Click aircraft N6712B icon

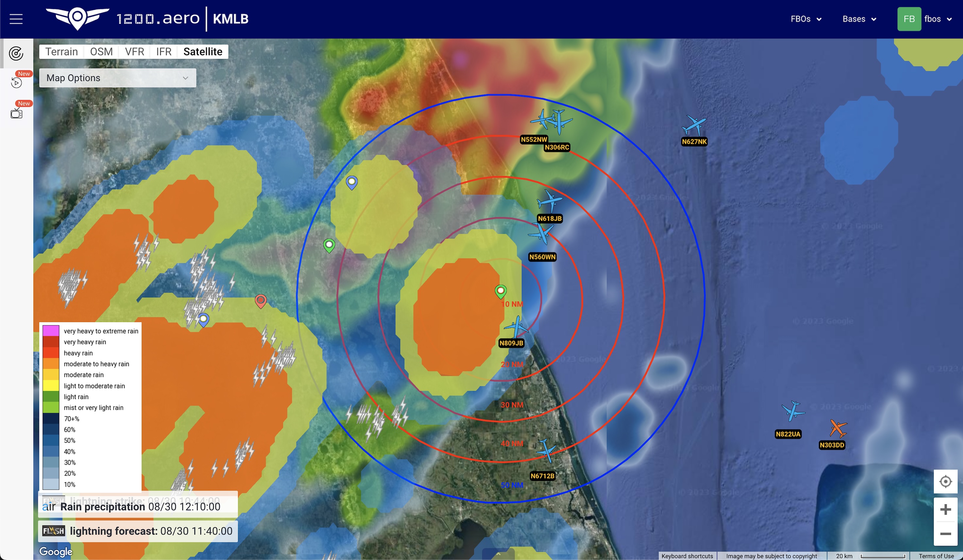click(546, 450)
